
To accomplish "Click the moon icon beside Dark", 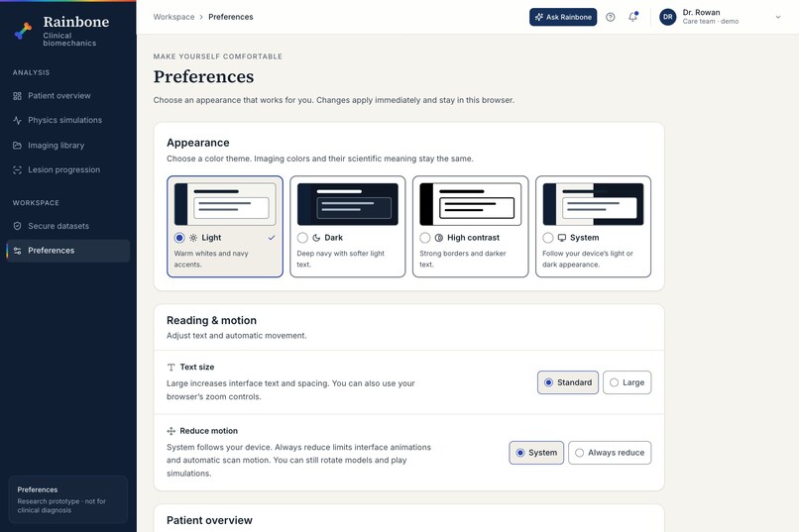I will point(316,238).
